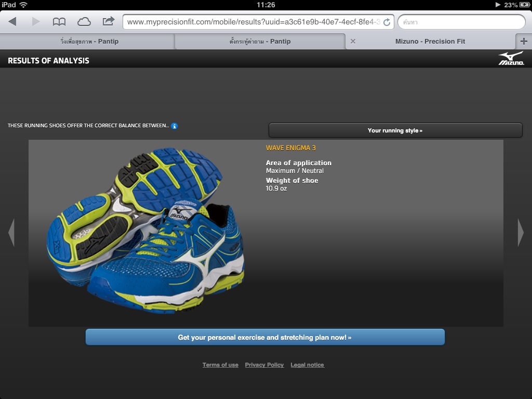The width and height of the screenshot is (532, 399).
Task: Click the RESULTS OF ANALYSIS heading
Action: (48, 60)
